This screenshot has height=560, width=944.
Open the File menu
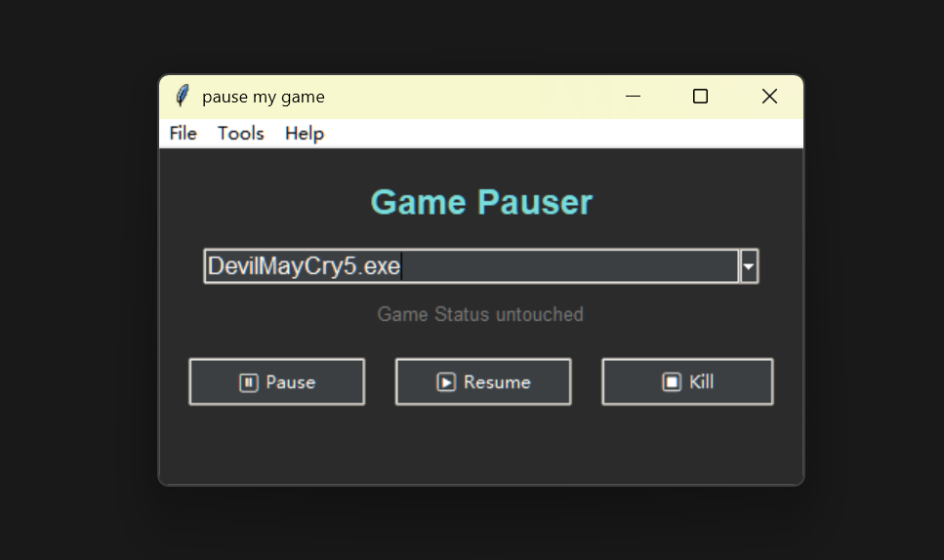point(183,133)
